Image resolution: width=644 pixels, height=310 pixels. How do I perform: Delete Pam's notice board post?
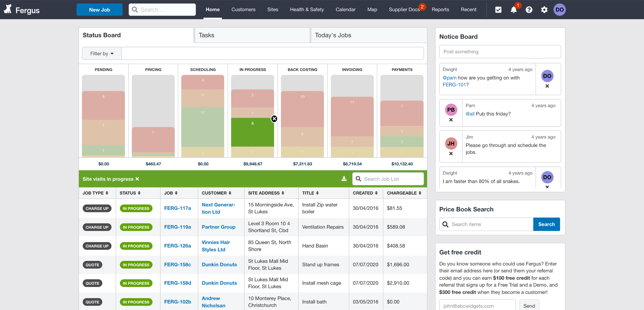(451, 120)
